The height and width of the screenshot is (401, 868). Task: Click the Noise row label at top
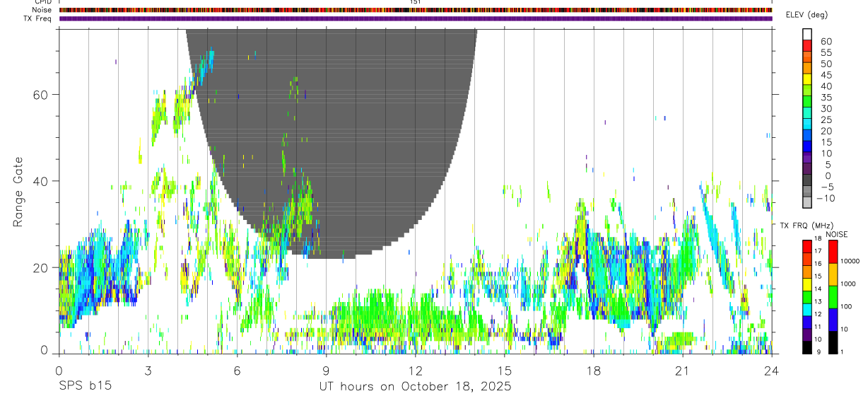pyautogui.click(x=42, y=10)
